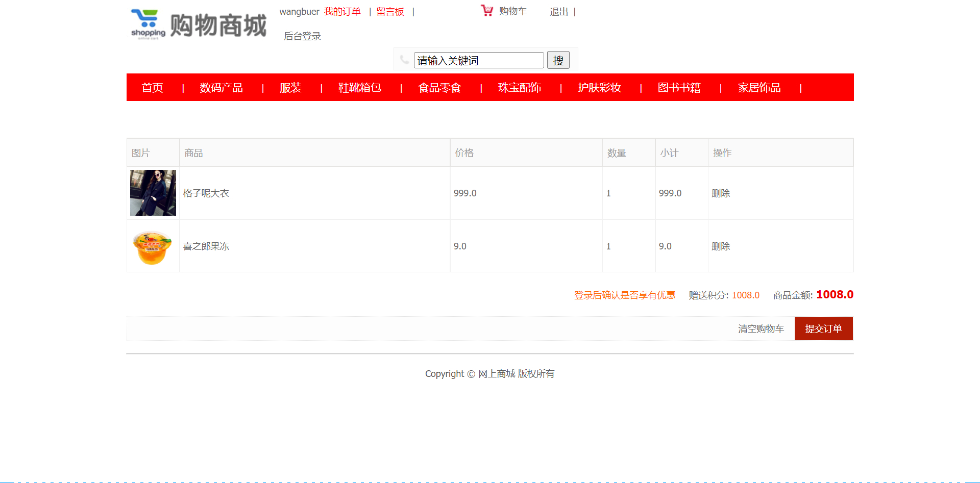
Task: Click 退出 to log out
Action: pos(558,11)
